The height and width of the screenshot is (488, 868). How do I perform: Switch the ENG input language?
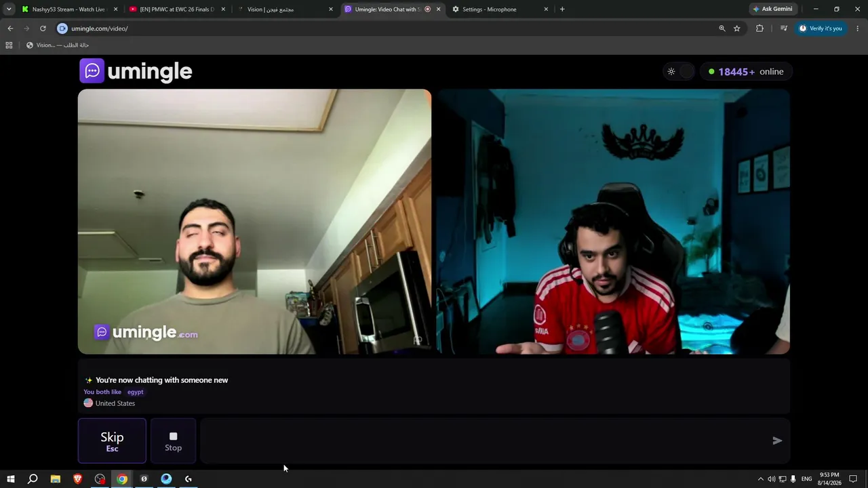807,479
